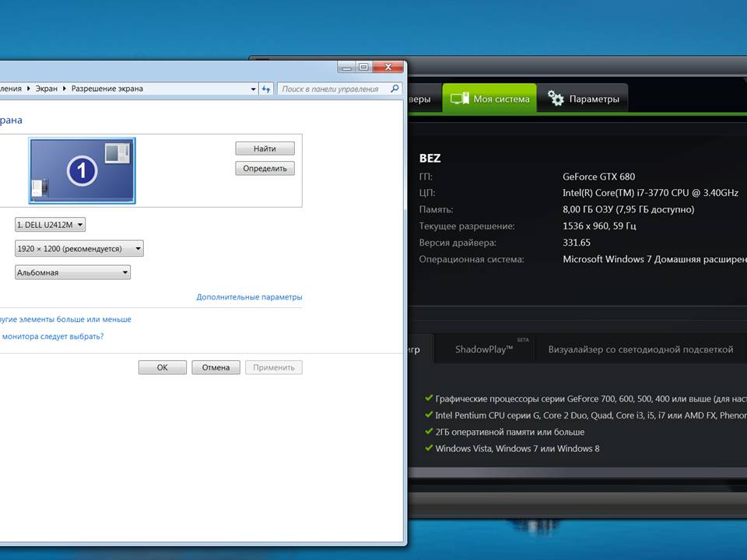Screen dimensions: 747x560
Task: Open the Дополнительные параметры link
Action: tap(249, 296)
